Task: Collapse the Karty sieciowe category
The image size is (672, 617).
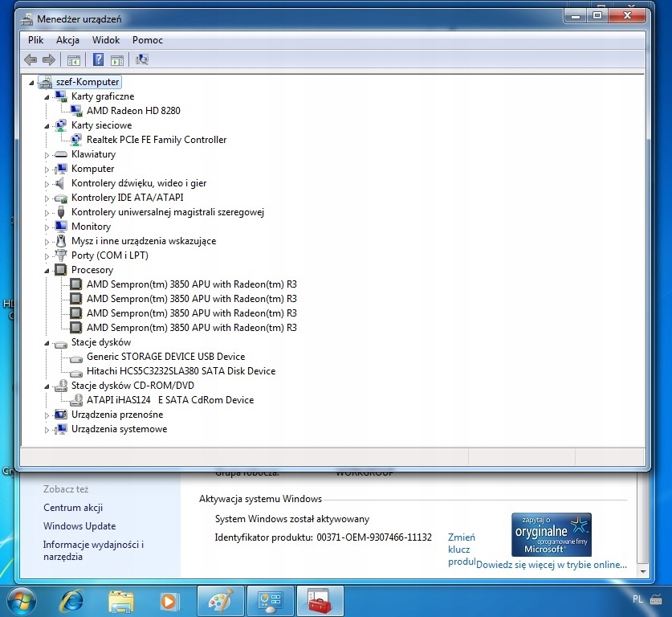Action: coord(47,126)
